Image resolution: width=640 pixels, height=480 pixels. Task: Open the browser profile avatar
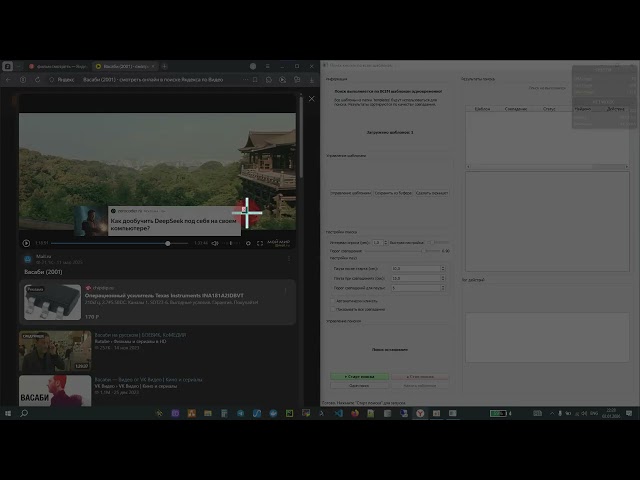pyautogui.click(x=253, y=66)
